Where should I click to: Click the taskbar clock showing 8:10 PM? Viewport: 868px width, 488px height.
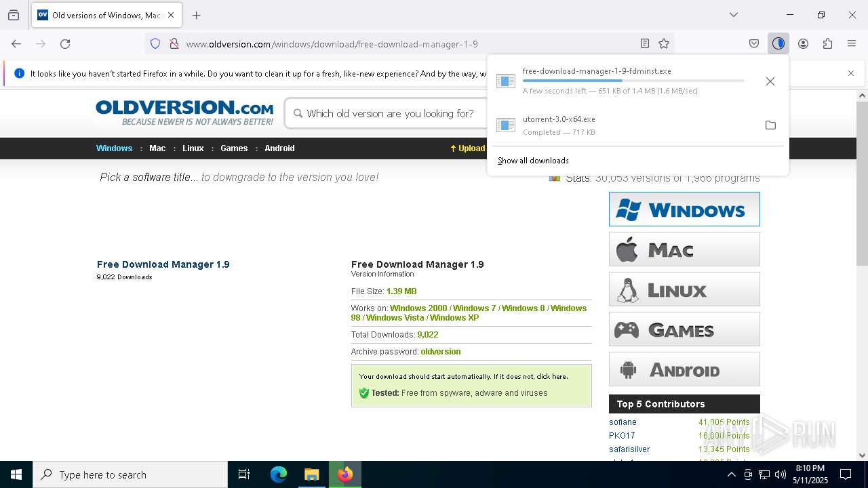click(810, 474)
